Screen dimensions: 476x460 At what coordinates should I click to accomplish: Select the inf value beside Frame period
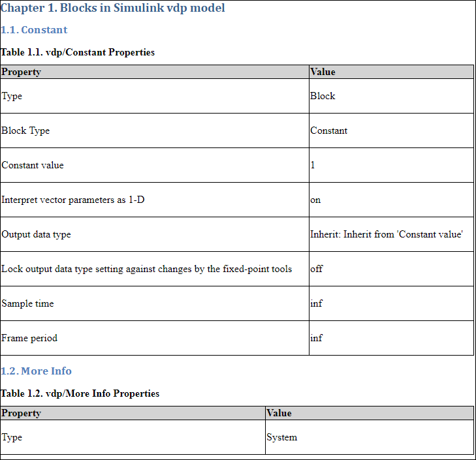point(317,338)
